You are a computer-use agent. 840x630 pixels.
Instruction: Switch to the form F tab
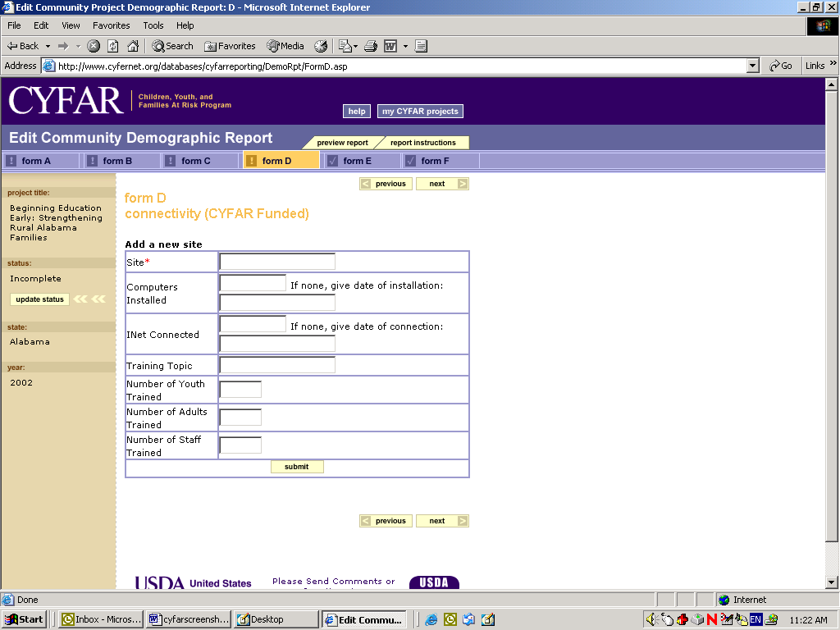pos(441,161)
